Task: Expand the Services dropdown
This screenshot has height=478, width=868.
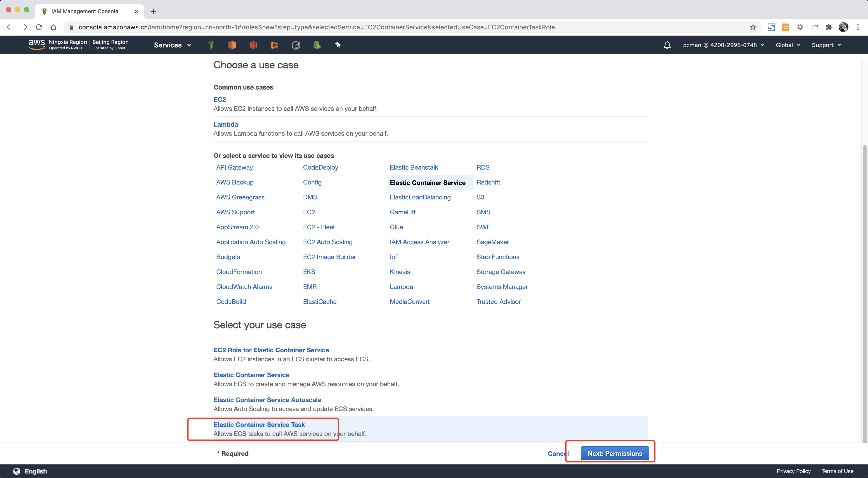Action: (172, 45)
